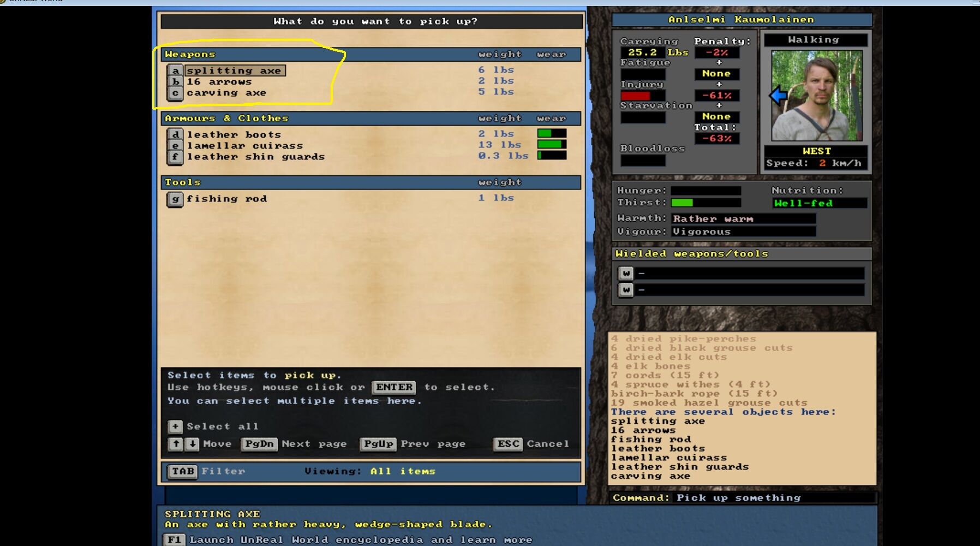Click the Tools category header
Screen dimensions: 980x546
(x=371, y=182)
